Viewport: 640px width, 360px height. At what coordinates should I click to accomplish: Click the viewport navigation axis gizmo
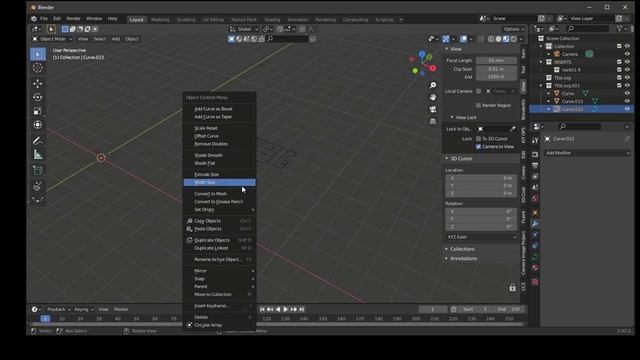click(422, 63)
